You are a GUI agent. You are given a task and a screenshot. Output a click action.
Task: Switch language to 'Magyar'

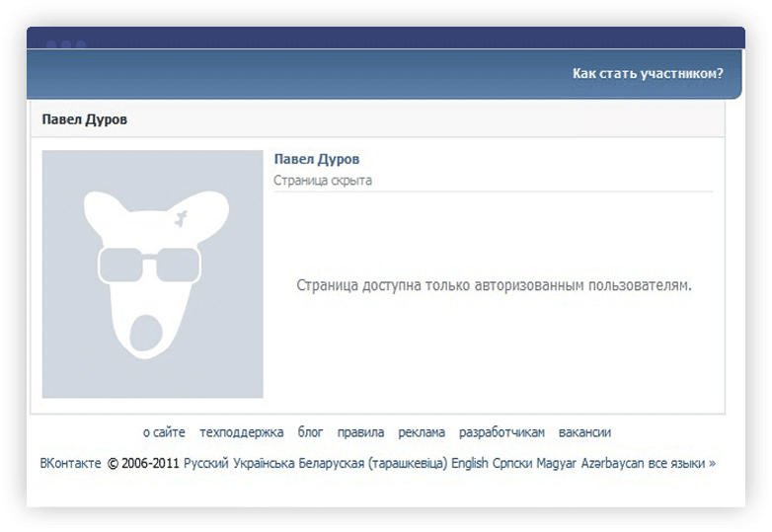pyautogui.click(x=556, y=464)
